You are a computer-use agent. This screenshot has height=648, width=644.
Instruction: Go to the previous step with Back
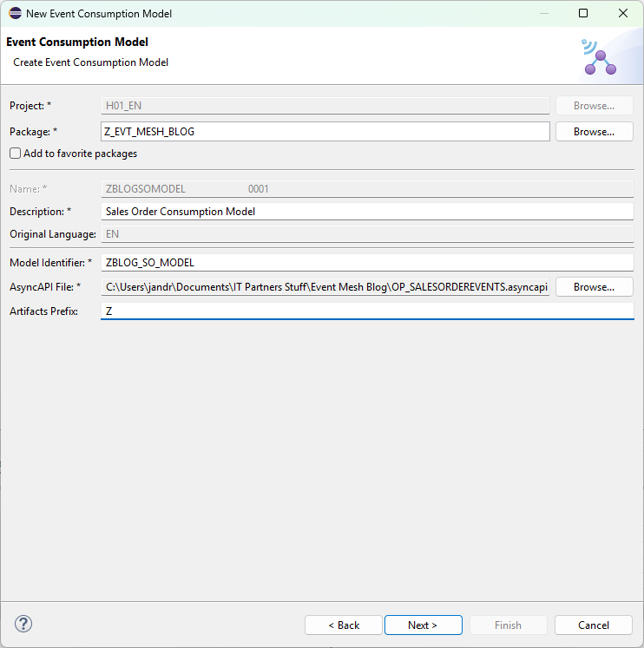pos(343,625)
